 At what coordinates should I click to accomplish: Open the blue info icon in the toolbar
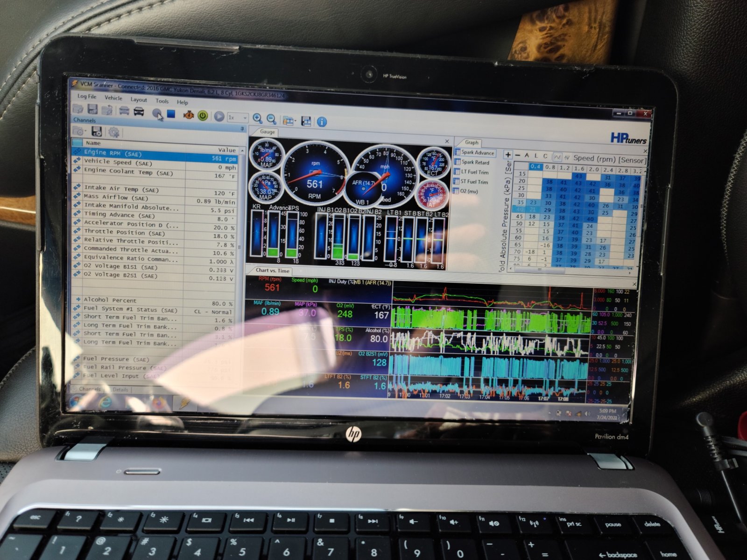click(322, 122)
